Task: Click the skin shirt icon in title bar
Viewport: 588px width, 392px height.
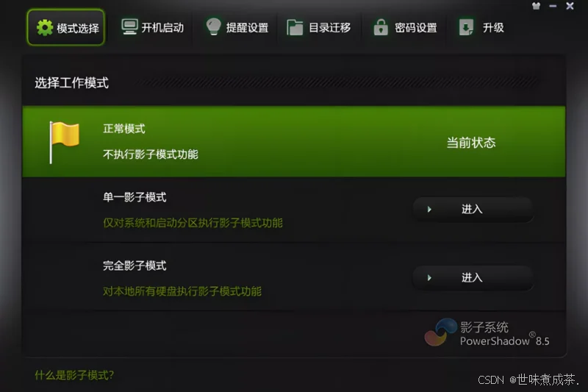Action: [536, 6]
